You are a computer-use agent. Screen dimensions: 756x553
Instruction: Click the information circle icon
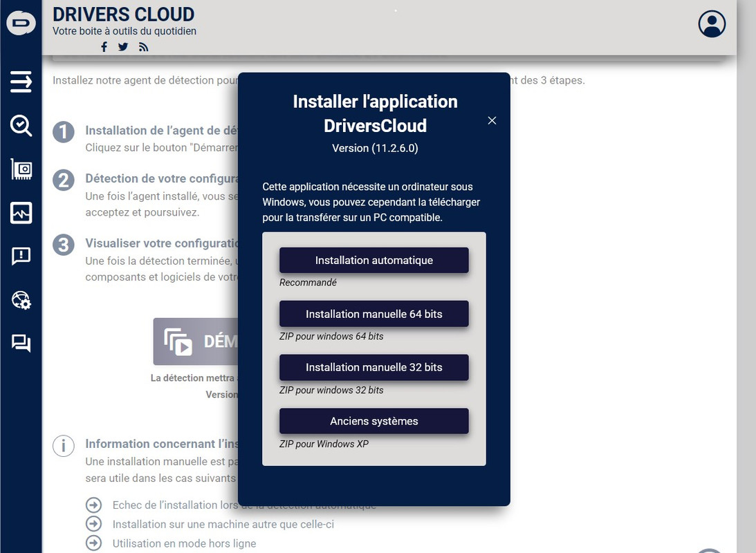(x=64, y=446)
